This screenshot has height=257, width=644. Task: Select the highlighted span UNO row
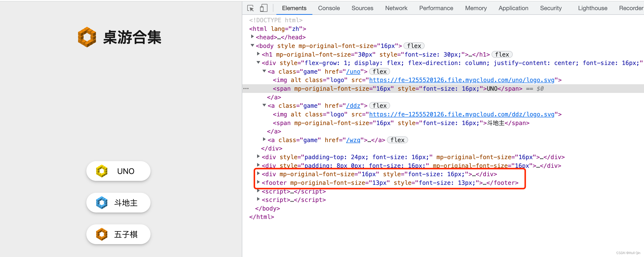point(443,89)
